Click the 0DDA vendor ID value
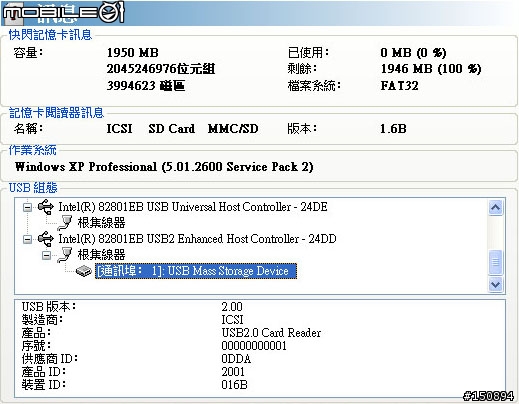Image resolution: width=519 pixels, height=404 pixels. [236, 359]
